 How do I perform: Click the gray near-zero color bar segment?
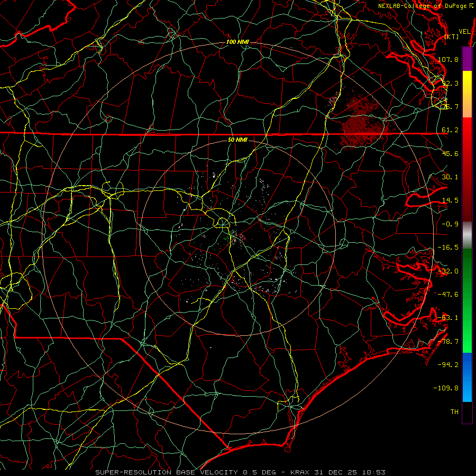click(x=467, y=235)
